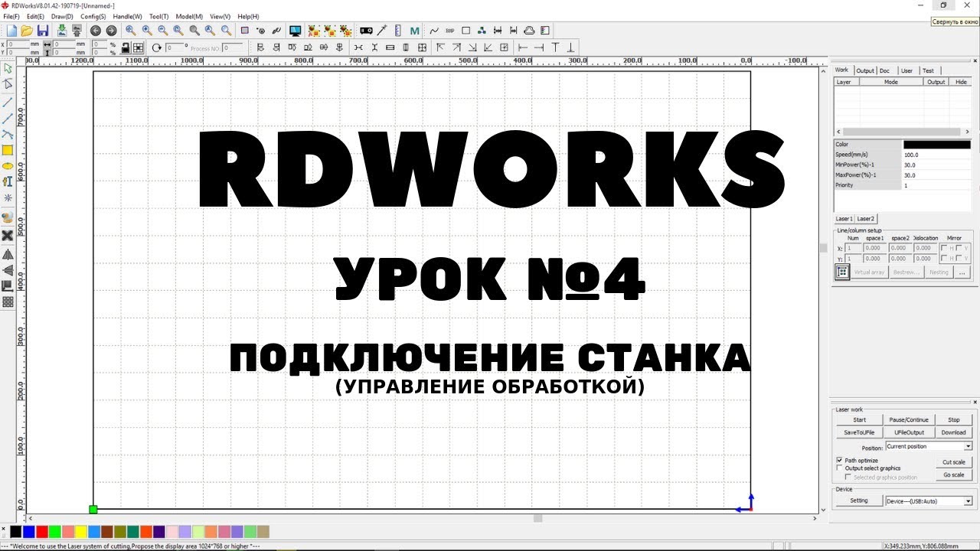Click the star point tool
This screenshot has height=551, width=980.
8,197
